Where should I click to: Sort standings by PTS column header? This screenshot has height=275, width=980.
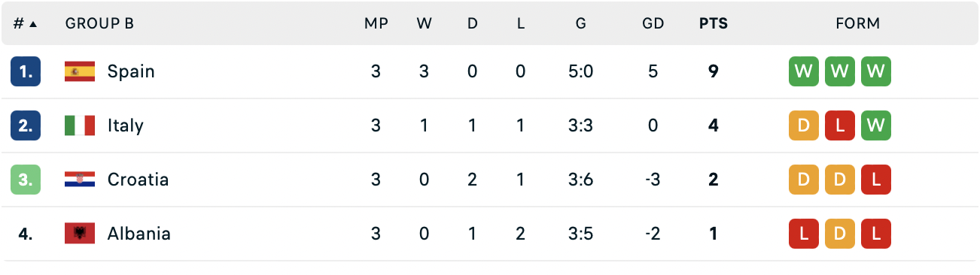[714, 23]
